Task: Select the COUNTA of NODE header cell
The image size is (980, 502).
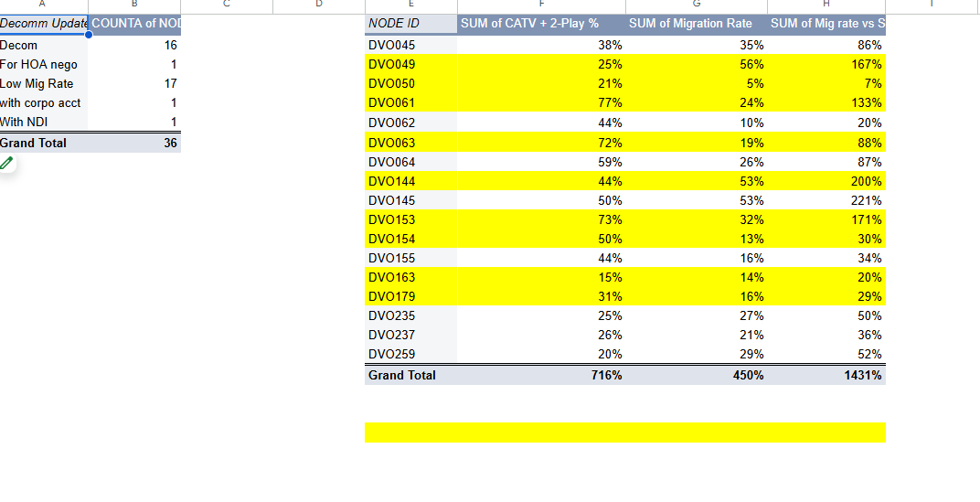Action: coord(134,24)
